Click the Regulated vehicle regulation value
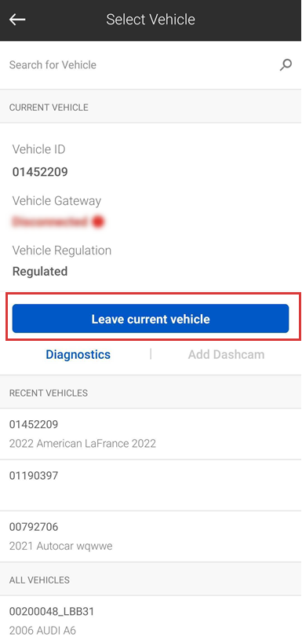Image resolution: width=302 pixels, height=644 pixels. point(40,272)
